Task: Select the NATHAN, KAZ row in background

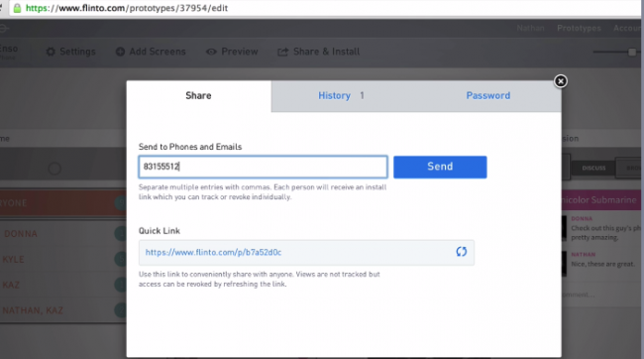Action: coord(63,310)
